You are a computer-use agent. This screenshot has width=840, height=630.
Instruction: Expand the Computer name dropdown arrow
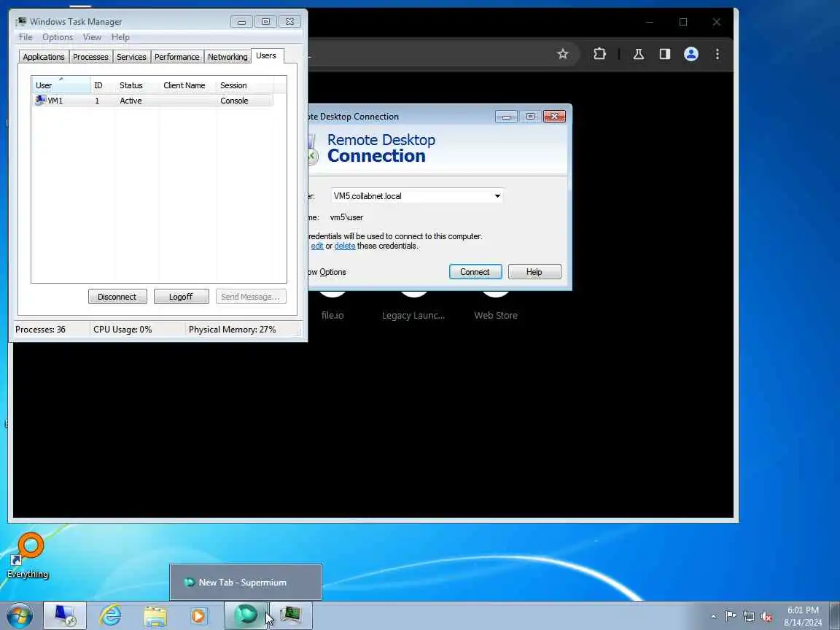click(498, 196)
